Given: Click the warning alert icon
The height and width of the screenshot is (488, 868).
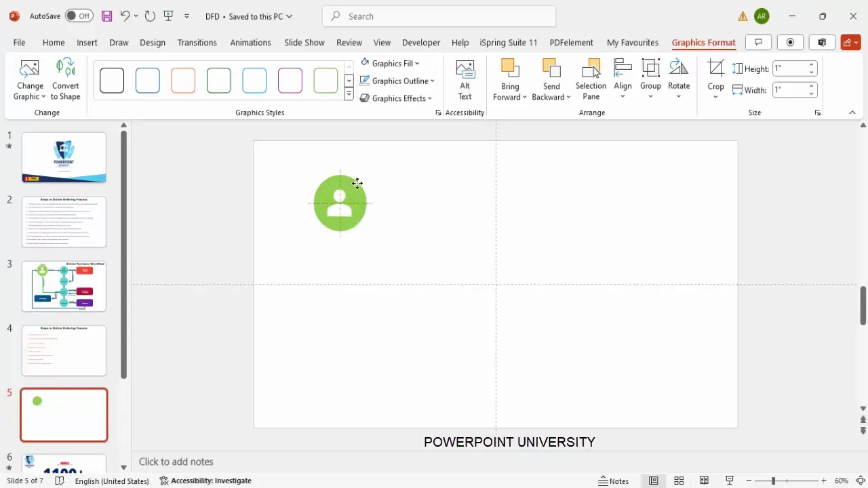Looking at the screenshot, I should [x=743, y=16].
